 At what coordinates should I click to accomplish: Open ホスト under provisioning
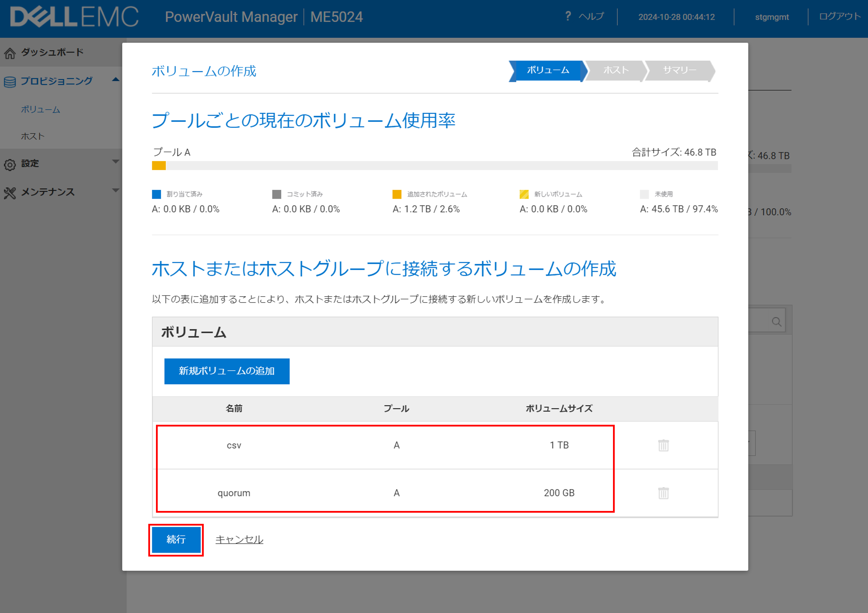(x=32, y=136)
